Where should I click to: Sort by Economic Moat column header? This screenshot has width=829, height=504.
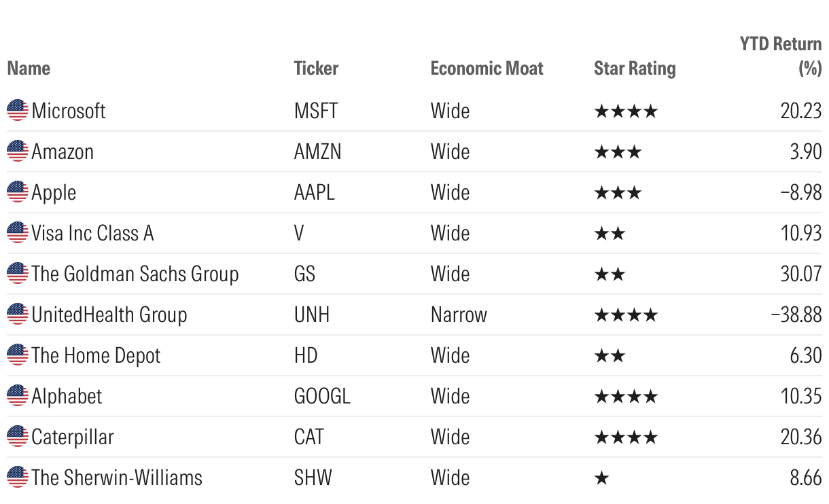pos(487,69)
